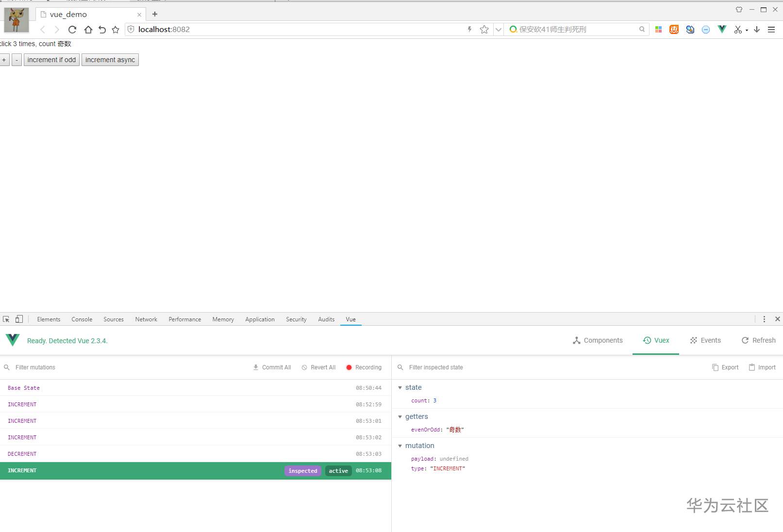This screenshot has height=532, width=783.
Task: Click the undo/restore closed tab icon
Action: [x=102, y=30]
